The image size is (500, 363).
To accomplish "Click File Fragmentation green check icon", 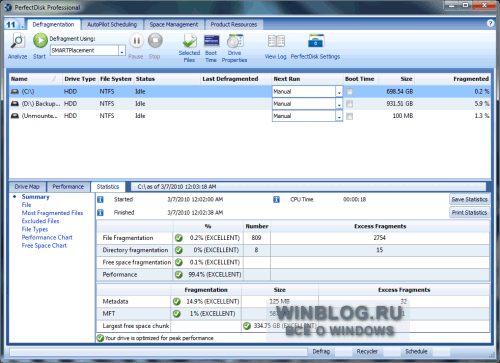I will pos(179,238).
